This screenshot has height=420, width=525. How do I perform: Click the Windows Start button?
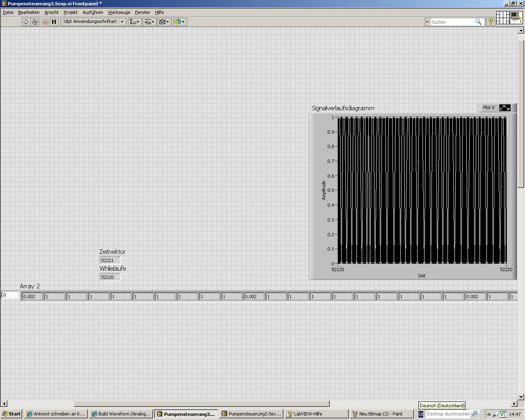(11, 414)
